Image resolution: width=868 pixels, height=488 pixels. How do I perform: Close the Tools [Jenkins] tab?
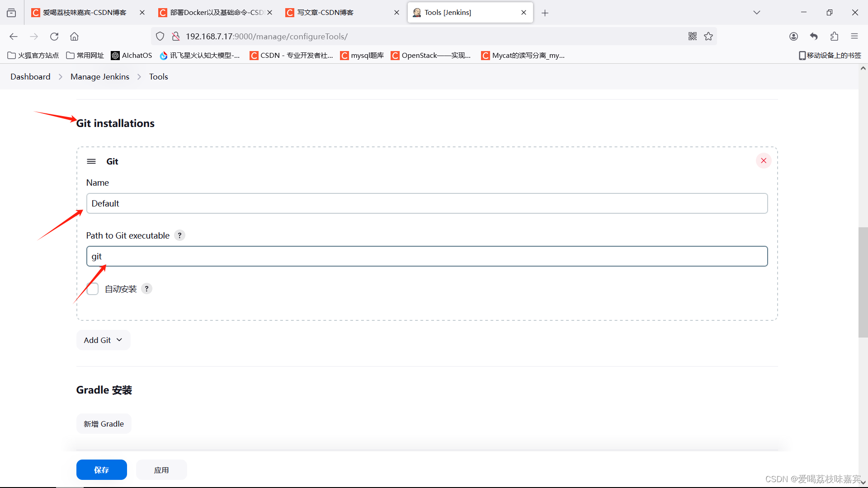coord(524,13)
